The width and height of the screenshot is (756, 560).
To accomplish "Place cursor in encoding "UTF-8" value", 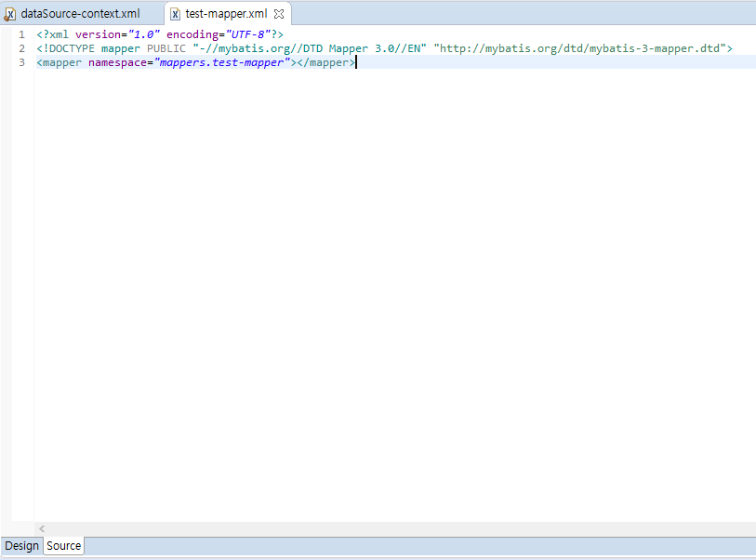I will point(248,34).
